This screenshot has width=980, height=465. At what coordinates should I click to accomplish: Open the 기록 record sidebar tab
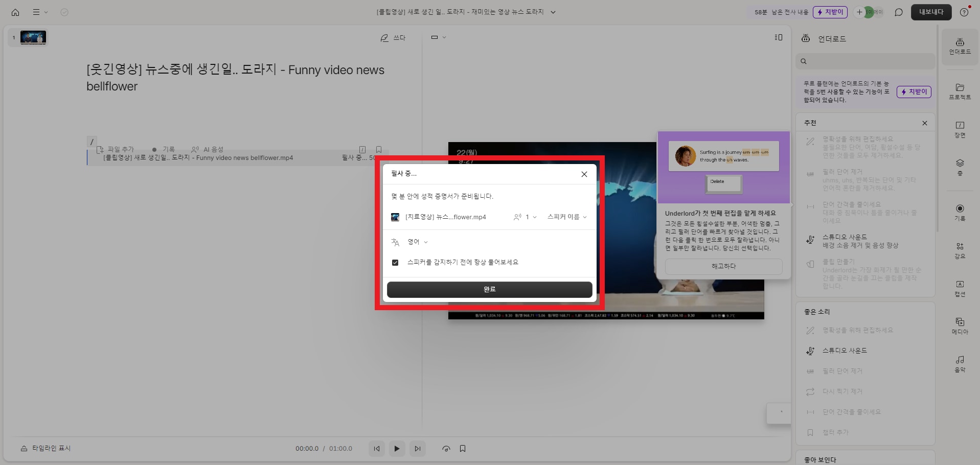[x=960, y=213]
